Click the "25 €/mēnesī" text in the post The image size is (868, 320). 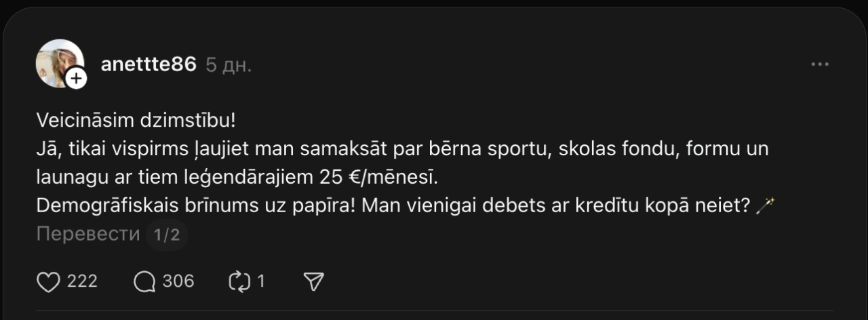pyautogui.click(x=378, y=178)
